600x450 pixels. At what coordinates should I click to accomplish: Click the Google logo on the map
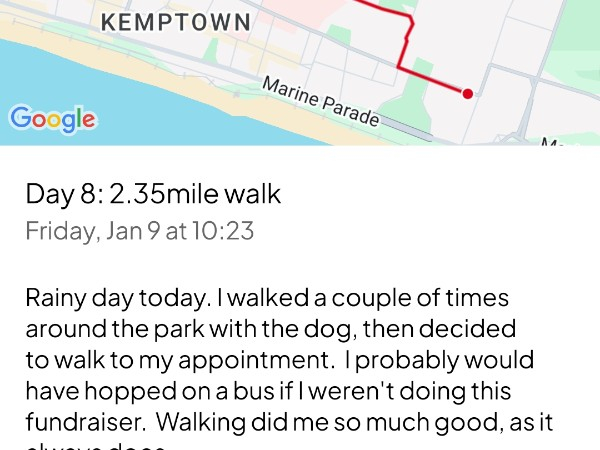(53, 118)
